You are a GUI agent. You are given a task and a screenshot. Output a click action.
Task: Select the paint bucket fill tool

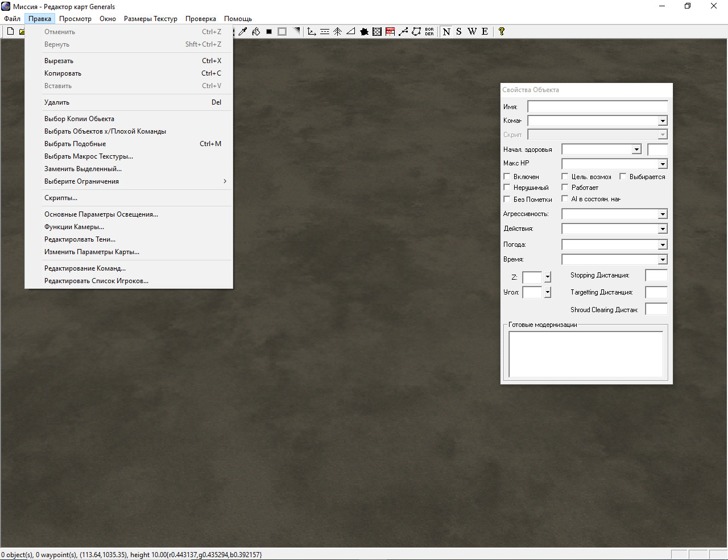256,32
